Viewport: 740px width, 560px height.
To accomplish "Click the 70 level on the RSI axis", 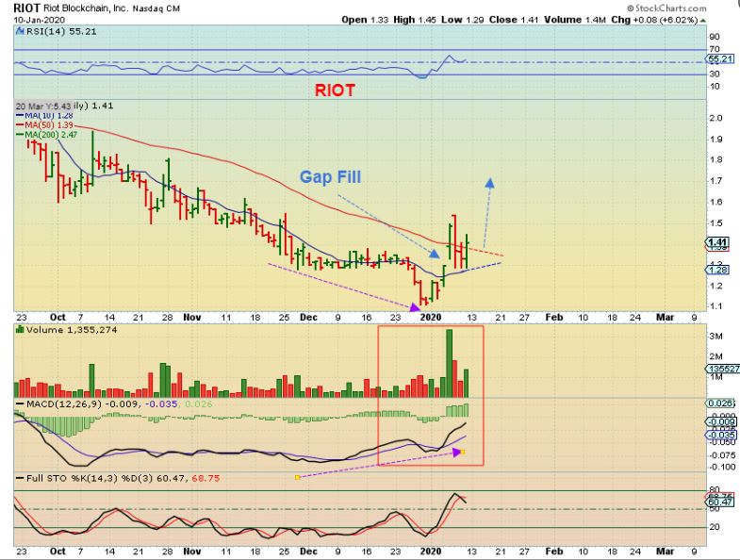I will [715, 49].
